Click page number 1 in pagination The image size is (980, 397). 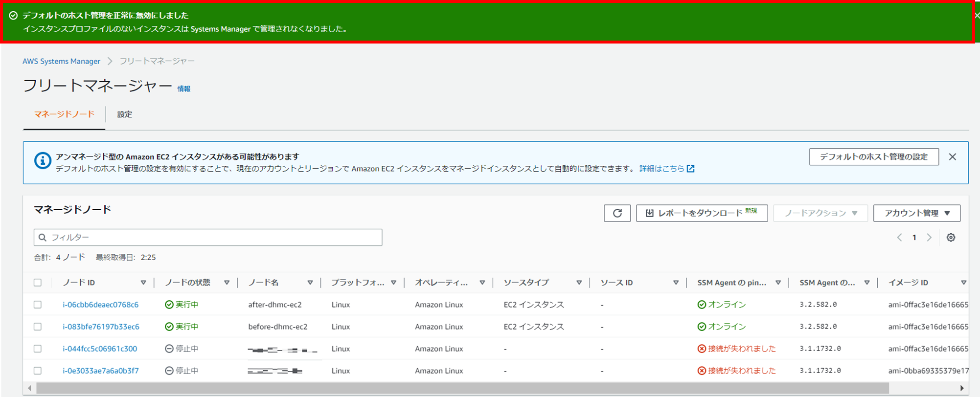tap(914, 238)
